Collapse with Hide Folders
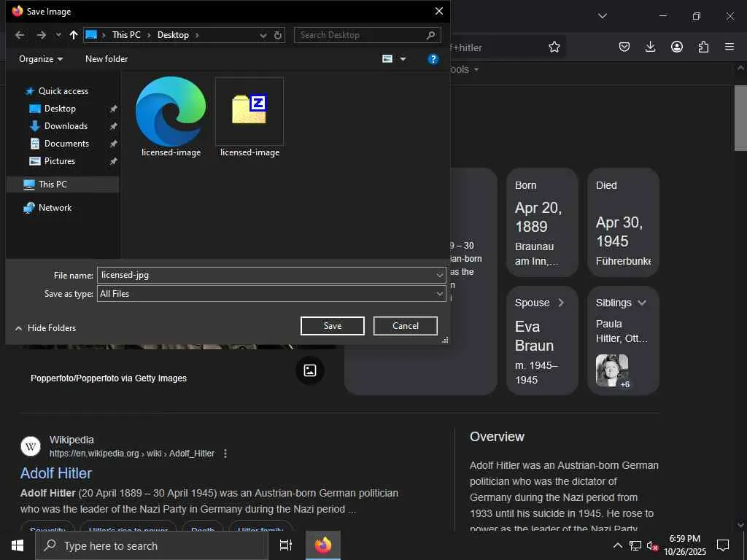 (45, 328)
